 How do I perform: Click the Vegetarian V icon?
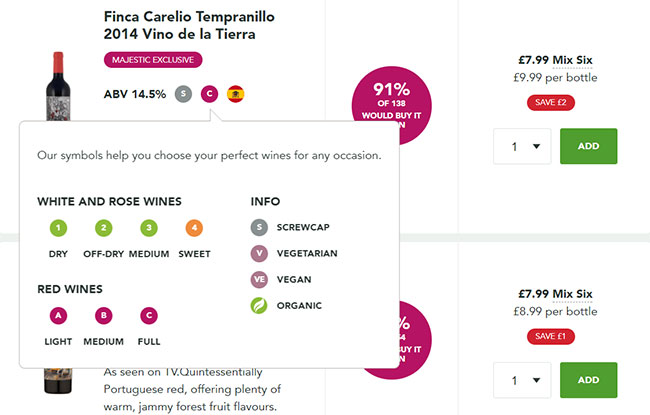click(x=260, y=254)
